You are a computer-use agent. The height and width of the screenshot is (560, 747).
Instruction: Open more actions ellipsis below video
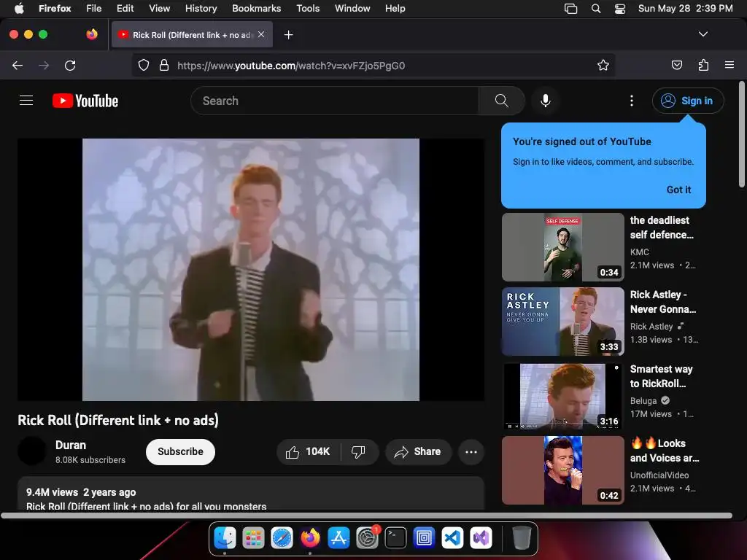tap(471, 452)
